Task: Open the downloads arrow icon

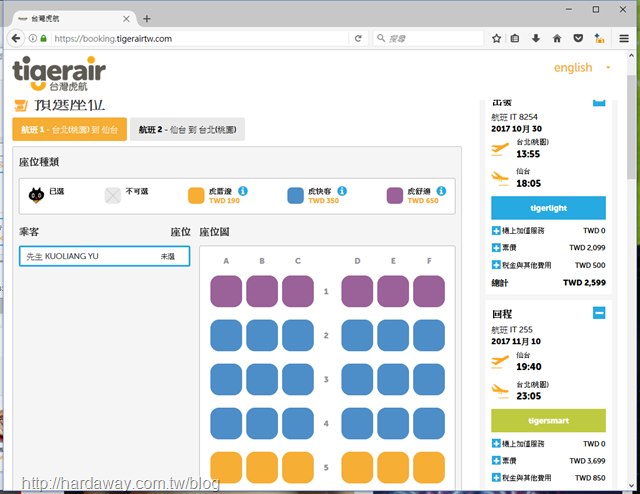Action: (x=536, y=38)
